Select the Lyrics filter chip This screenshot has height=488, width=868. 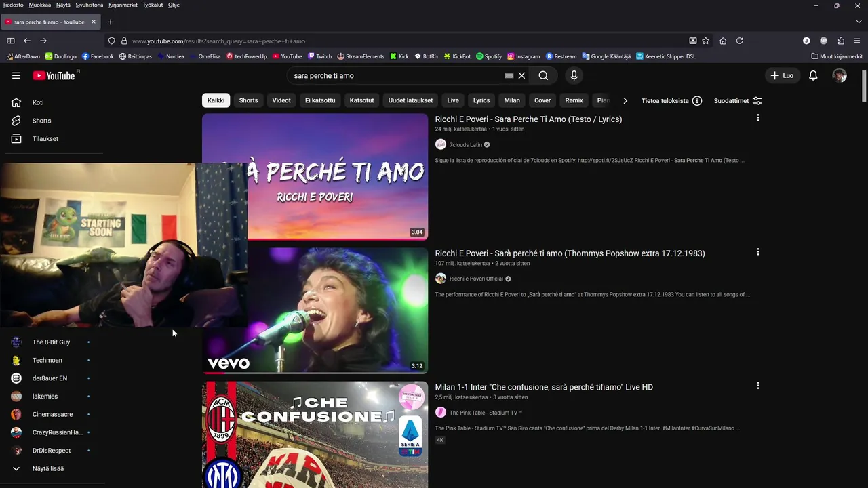[481, 100]
